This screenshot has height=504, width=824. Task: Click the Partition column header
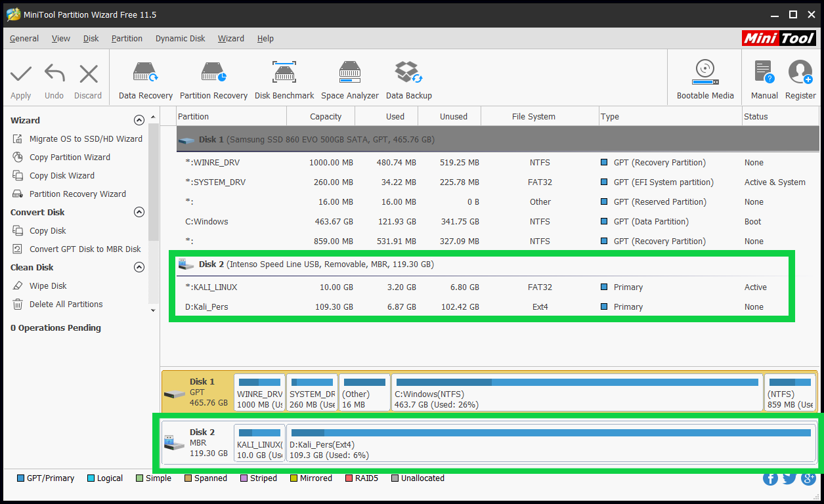coord(232,116)
